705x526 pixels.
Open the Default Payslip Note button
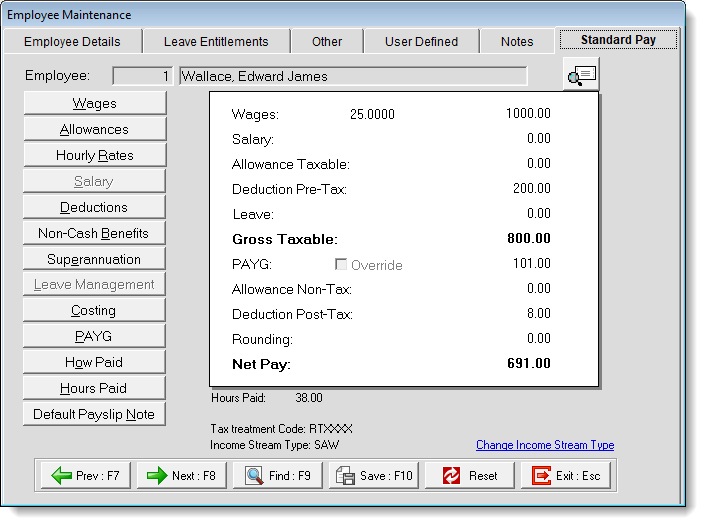[94, 414]
